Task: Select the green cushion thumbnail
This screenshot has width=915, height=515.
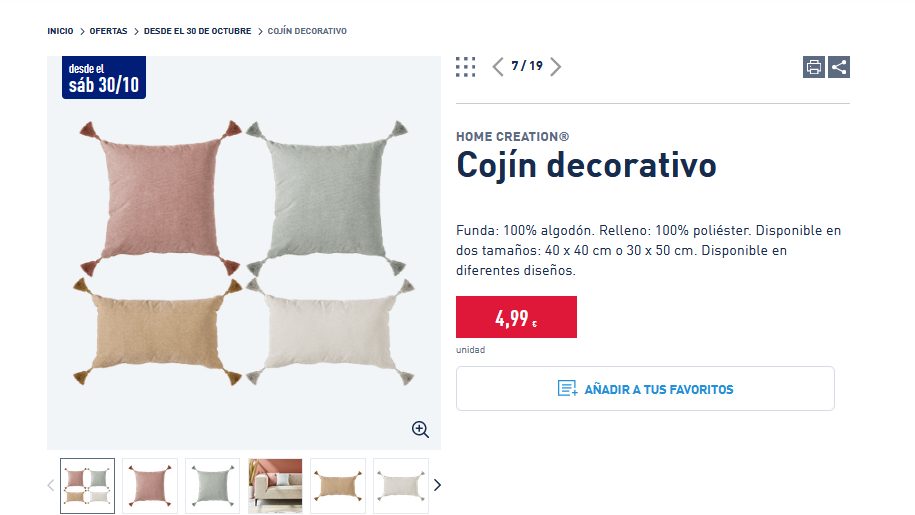Action: (x=213, y=485)
